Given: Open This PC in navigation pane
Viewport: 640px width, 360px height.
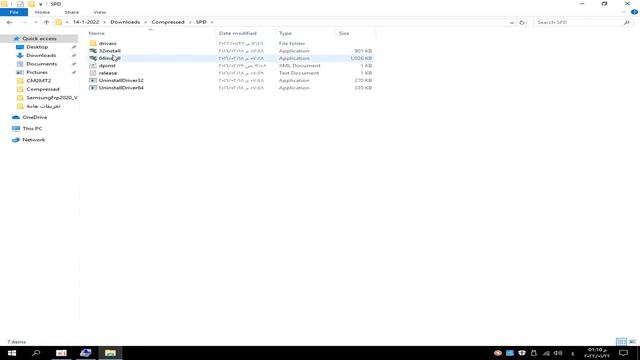Looking at the screenshot, I should tap(32, 129).
